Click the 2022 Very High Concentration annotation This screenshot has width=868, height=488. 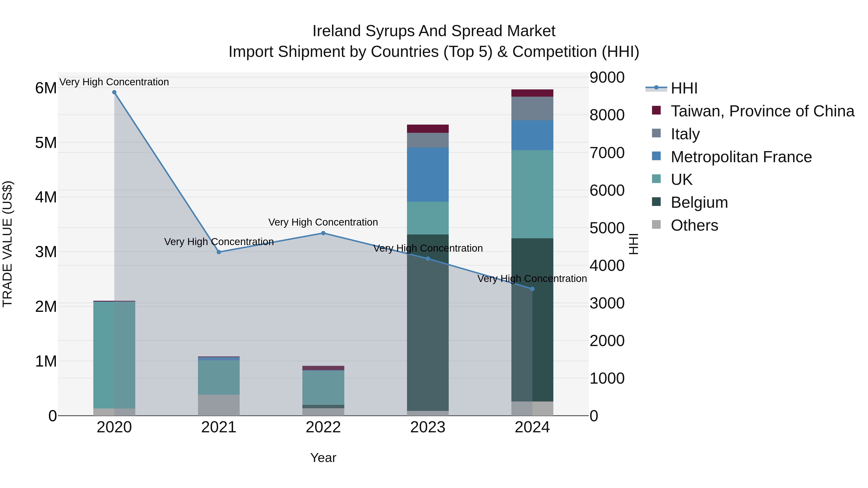point(323,222)
